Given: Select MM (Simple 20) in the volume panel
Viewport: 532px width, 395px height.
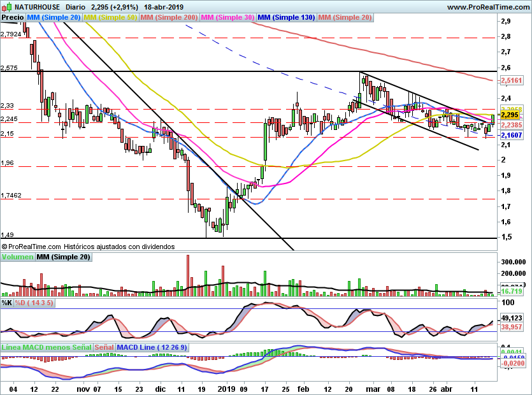Looking at the screenshot, I should point(63,257).
